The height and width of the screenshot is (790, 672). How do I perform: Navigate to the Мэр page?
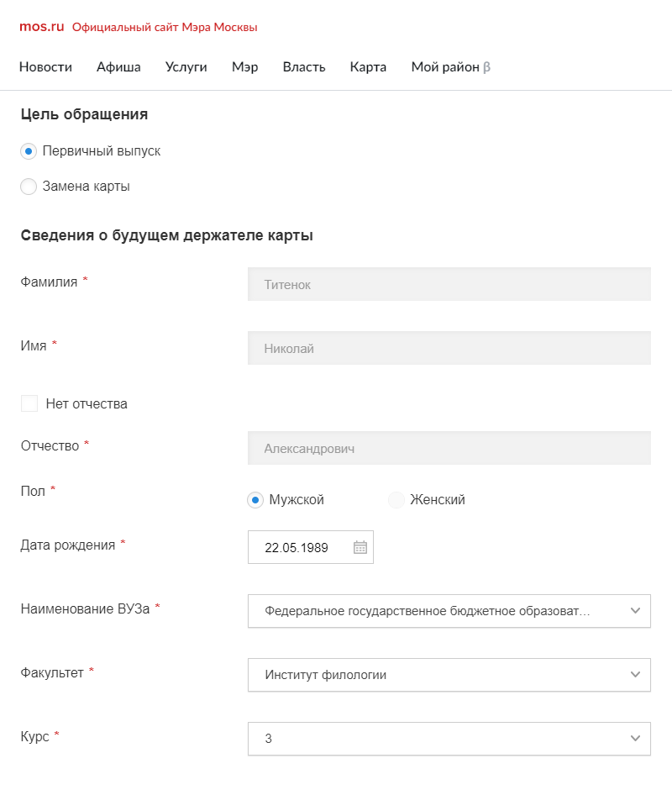point(244,67)
